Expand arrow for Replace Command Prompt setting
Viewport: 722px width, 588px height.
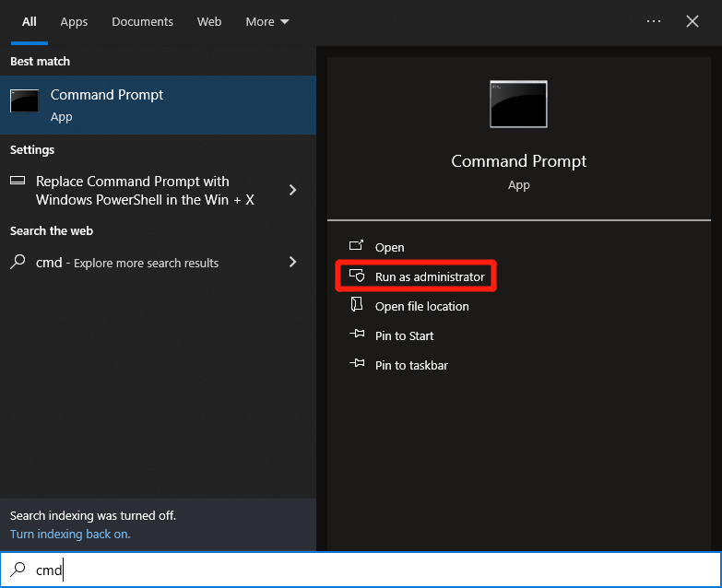click(x=292, y=190)
